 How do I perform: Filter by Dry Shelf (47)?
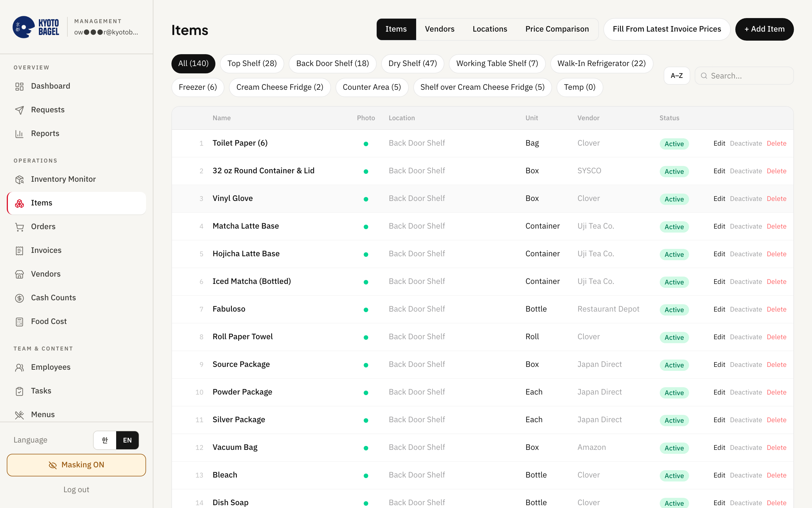point(412,63)
